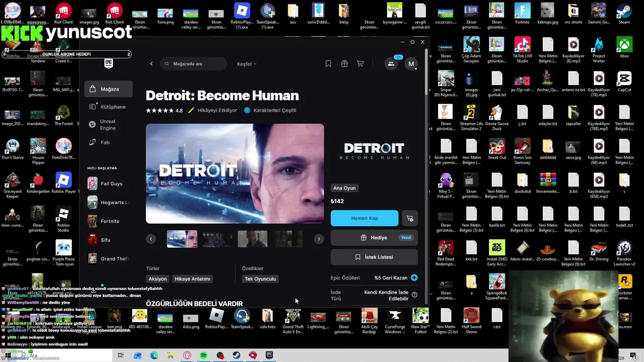Viewport: 644px width, 362px height.
Task: Open the kekrops.jpg desktop file
Action: pyautogui.click(x=547, y=15)
